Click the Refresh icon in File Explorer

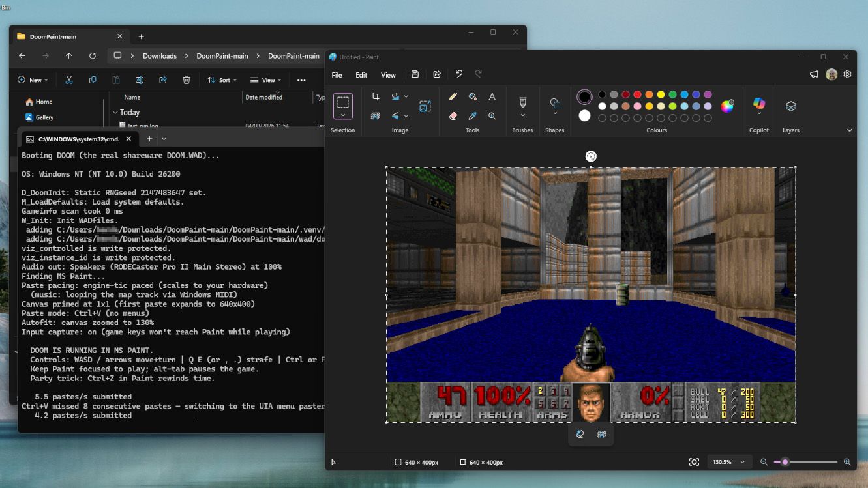[x=93, y=56]
